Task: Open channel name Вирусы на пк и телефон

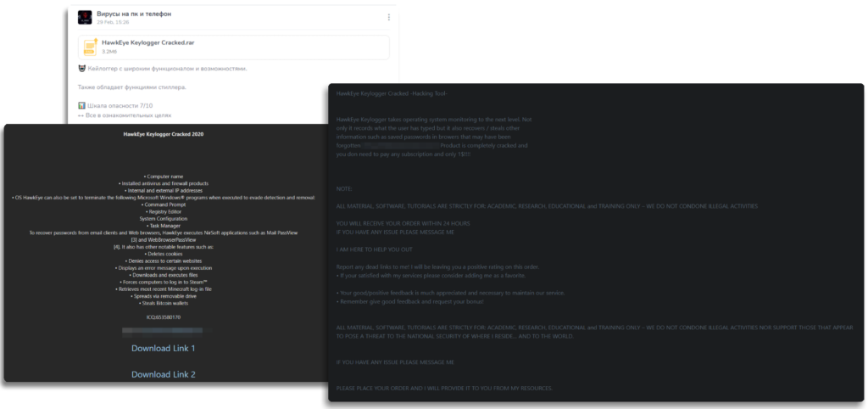Action: click(x=134, y=14)
